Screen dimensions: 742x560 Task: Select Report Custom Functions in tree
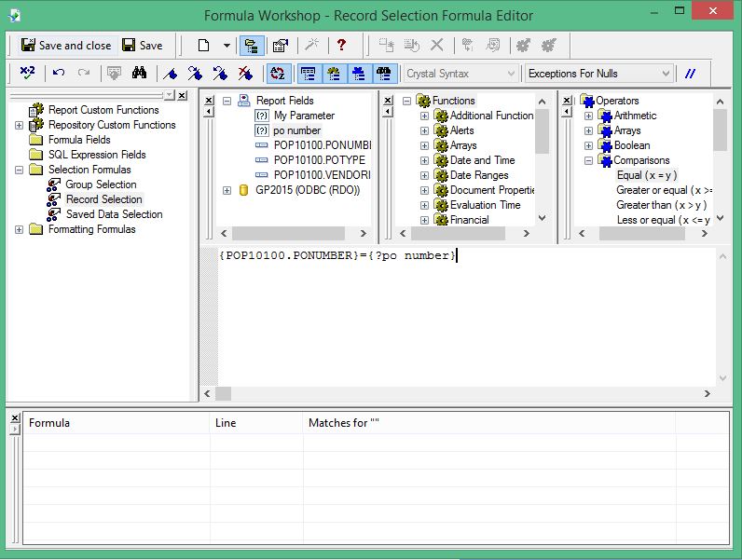point(103,110)
